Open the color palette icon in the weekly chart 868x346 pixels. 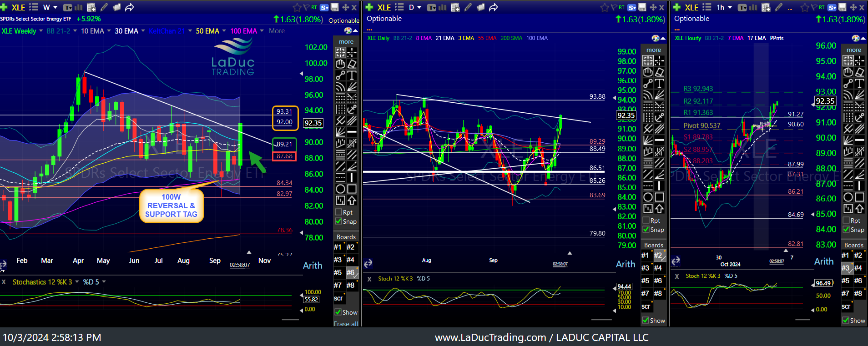tap(348, 30)
